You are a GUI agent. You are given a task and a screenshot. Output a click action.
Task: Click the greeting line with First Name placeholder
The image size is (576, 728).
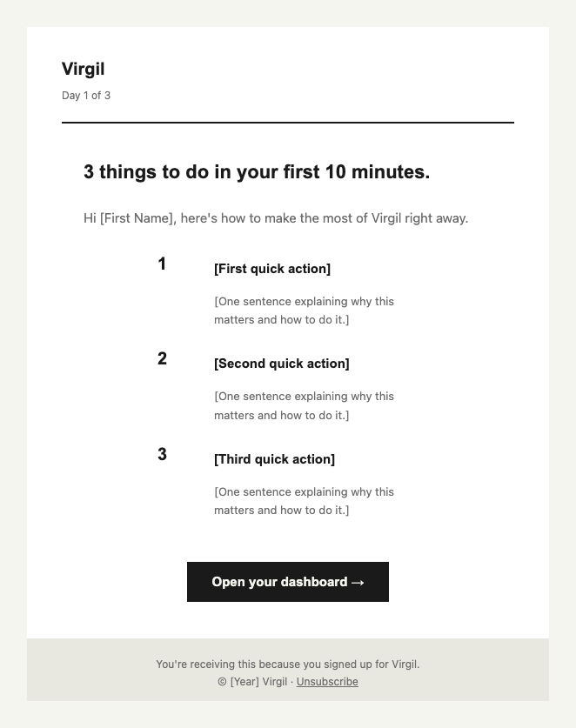276,218
